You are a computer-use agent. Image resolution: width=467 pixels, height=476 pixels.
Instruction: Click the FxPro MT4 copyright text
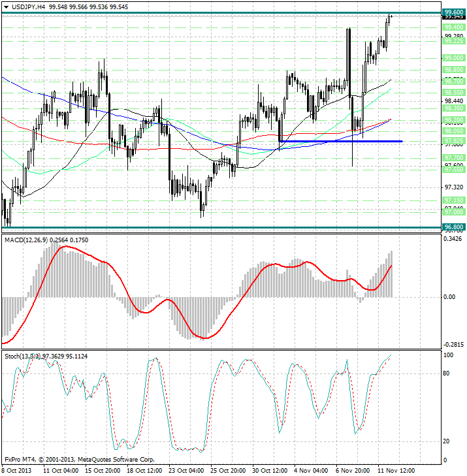pos(80,460)
